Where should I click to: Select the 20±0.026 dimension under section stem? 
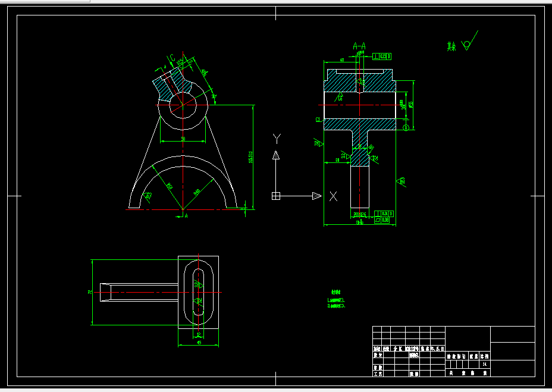coord(360,215)
